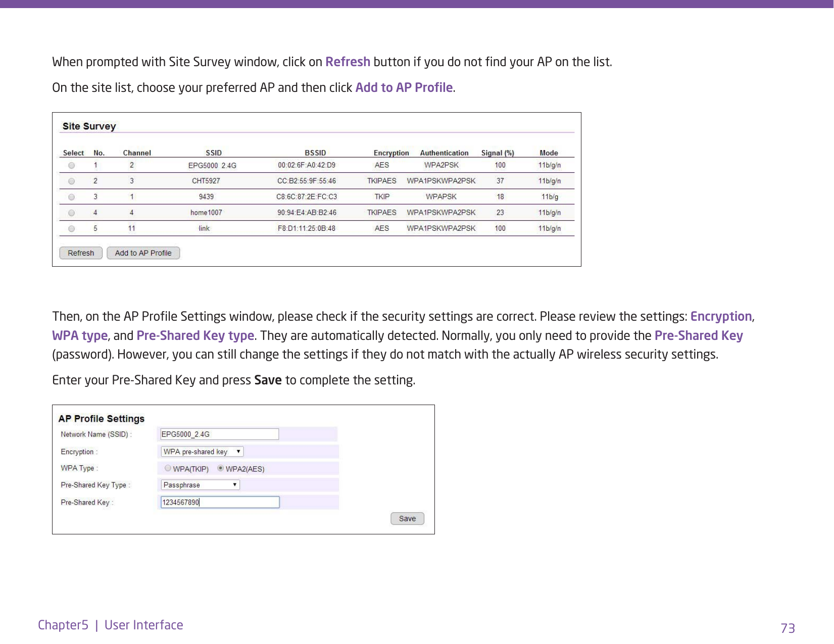Click the Pre-Shared Key input field
Screen dimensions: 834x644
click(220, 502)
